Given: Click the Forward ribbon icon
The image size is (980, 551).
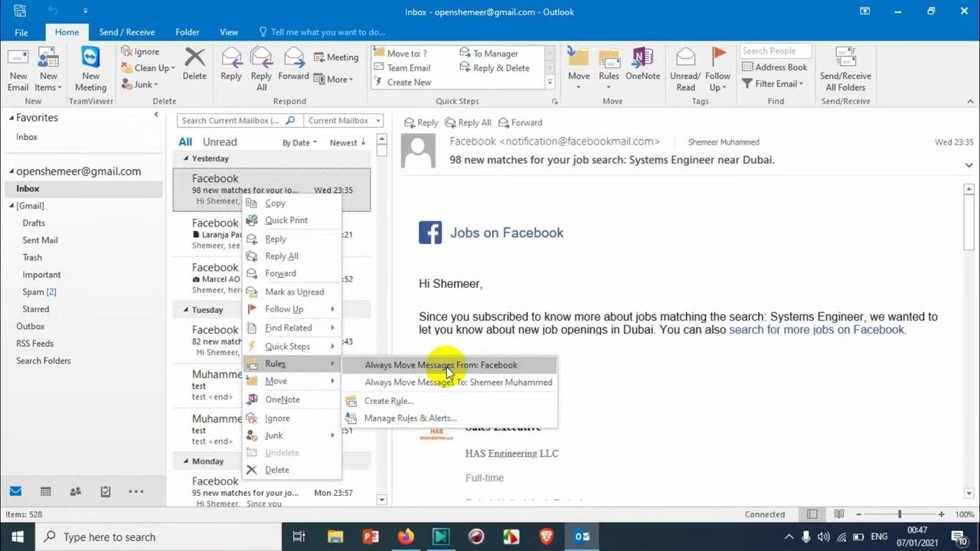Looking at the screenshot, I should coord(293,64).
